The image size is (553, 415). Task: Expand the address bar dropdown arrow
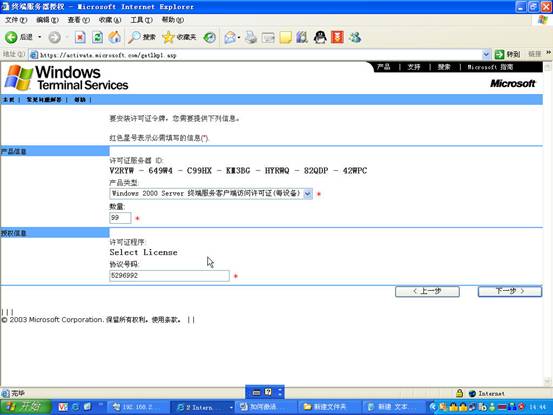[x=486, y=55]
